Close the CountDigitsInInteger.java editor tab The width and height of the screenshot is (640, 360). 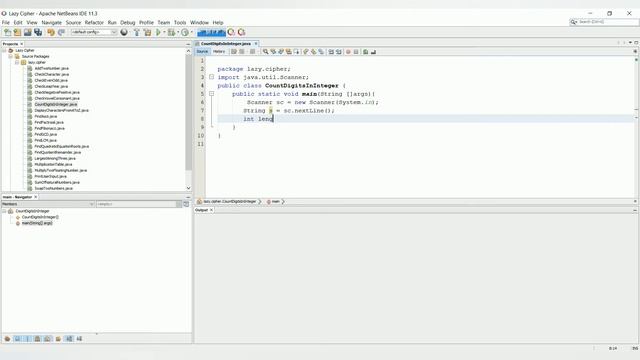click(256, 44)
